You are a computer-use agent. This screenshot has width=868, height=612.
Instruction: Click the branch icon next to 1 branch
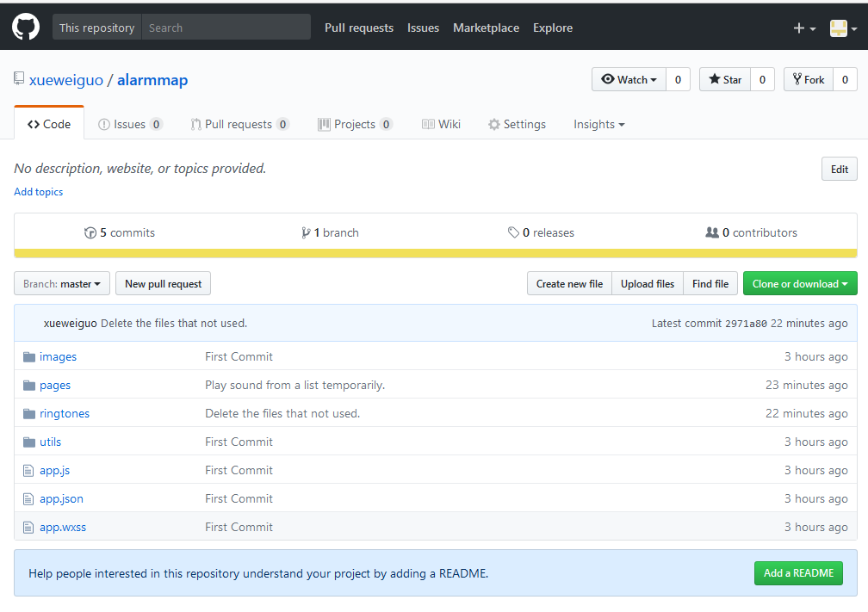pyautogui.click(x=306, y=233)
